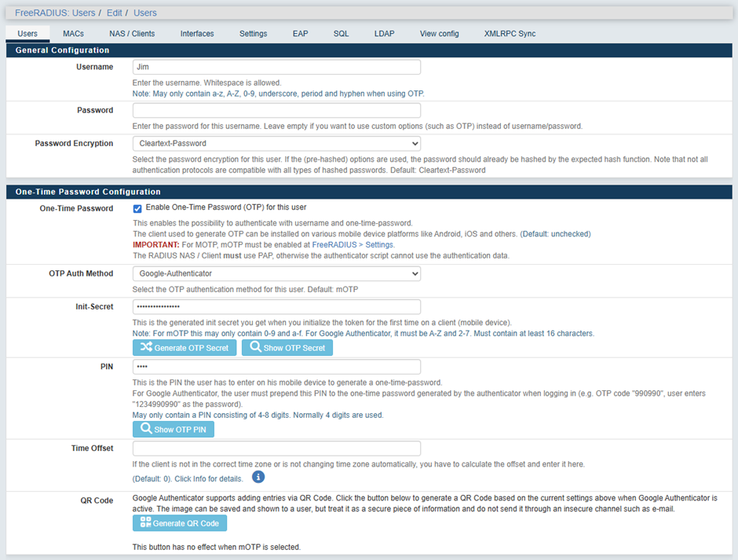Click Generate OTP Secret button
The height and width of the screenshot is (560, 738).
click(x=184, y=348)
